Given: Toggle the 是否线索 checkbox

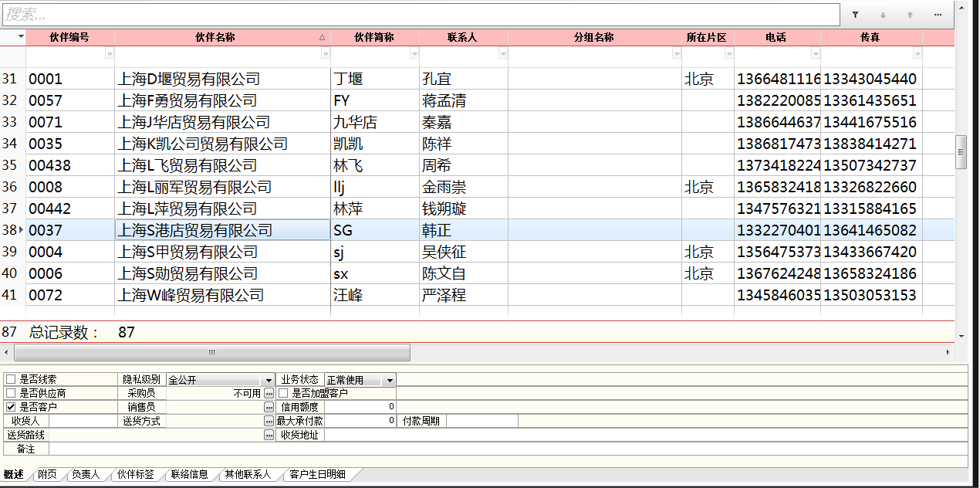Looking at the screenshot, I should tap(11, 380).
